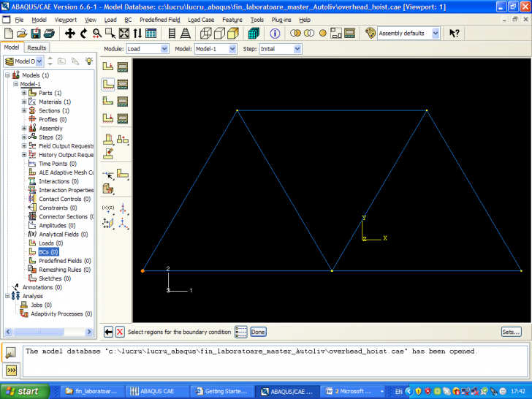This screenshot has height=399, width=532.
Task: Click the Pan View tool
Action: coord(70,34)
